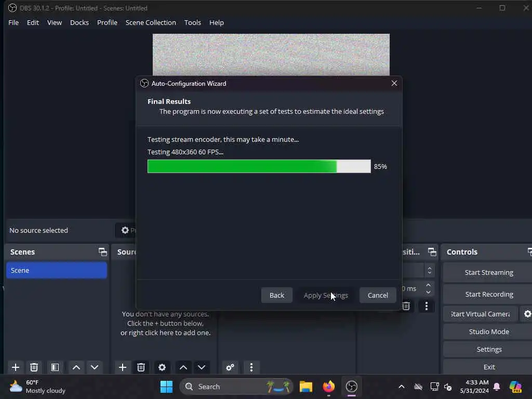Open Copilot preview icon in taskbar
This screenshot has height=399, width=532.
coord(515,387)
